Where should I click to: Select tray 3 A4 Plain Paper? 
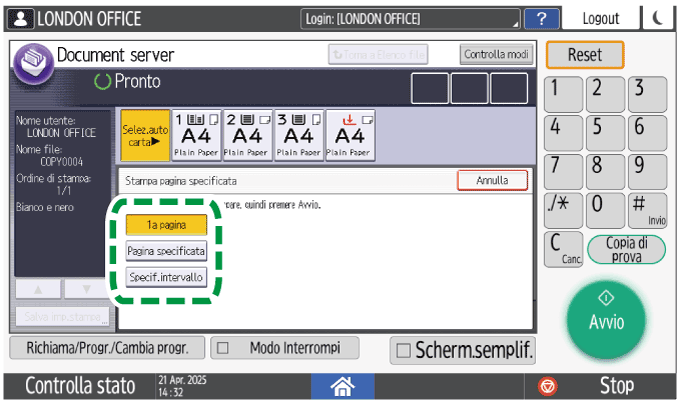(x=299, y=135)
